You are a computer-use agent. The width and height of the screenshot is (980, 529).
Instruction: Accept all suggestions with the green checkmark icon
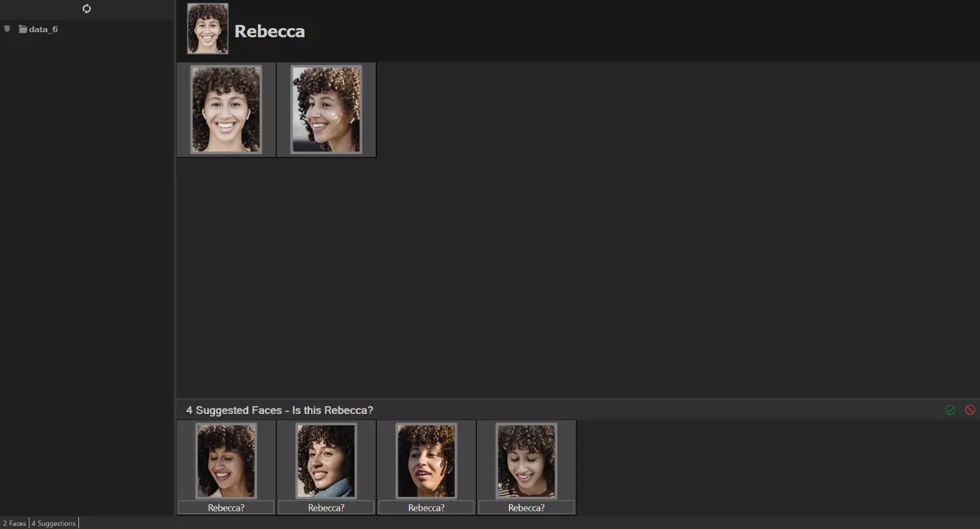click(951, 410)
